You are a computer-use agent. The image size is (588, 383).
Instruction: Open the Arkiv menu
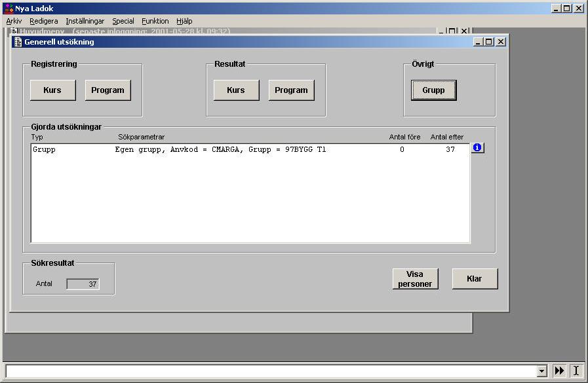click(x=14, y=22)
